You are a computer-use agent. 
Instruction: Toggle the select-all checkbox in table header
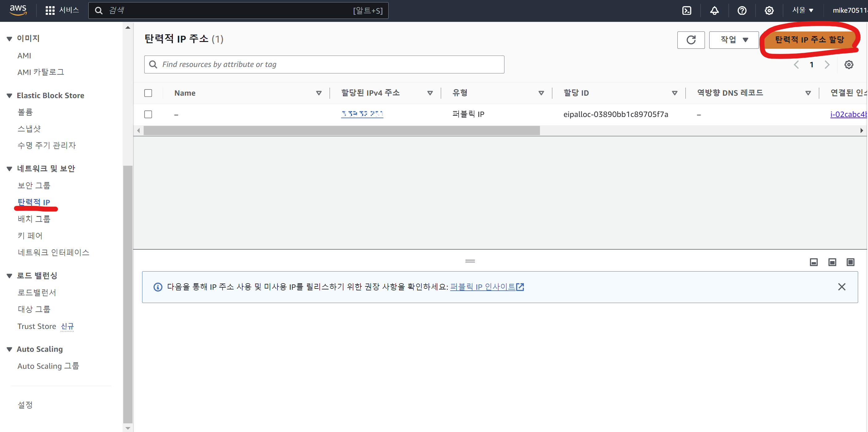coord(148,93)
